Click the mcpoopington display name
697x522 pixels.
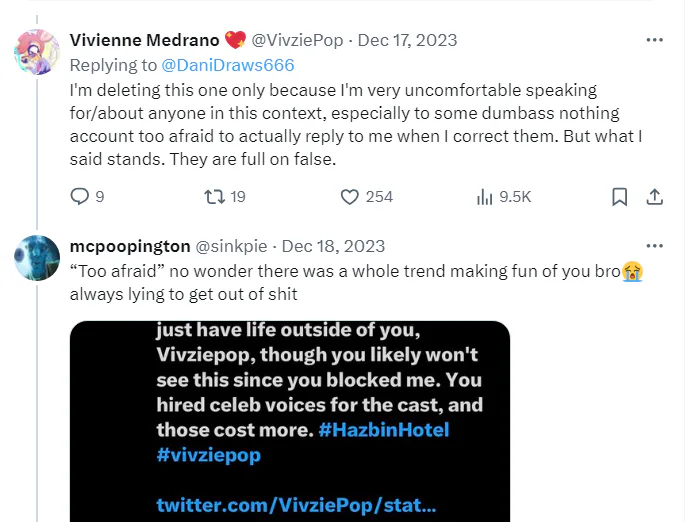click(x=127, y=246)
